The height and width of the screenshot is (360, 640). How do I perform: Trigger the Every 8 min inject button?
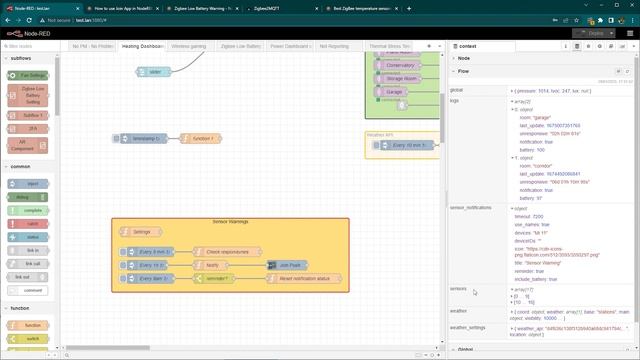(x=123, y=252)
